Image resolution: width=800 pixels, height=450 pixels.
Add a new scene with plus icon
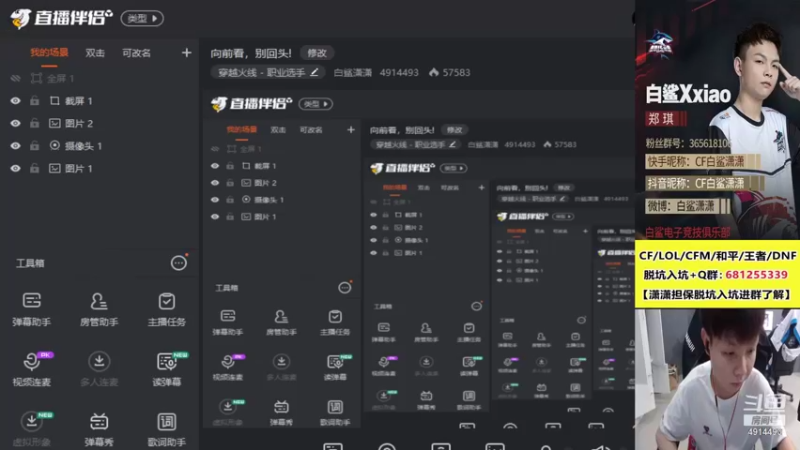(x=186, y=53)
